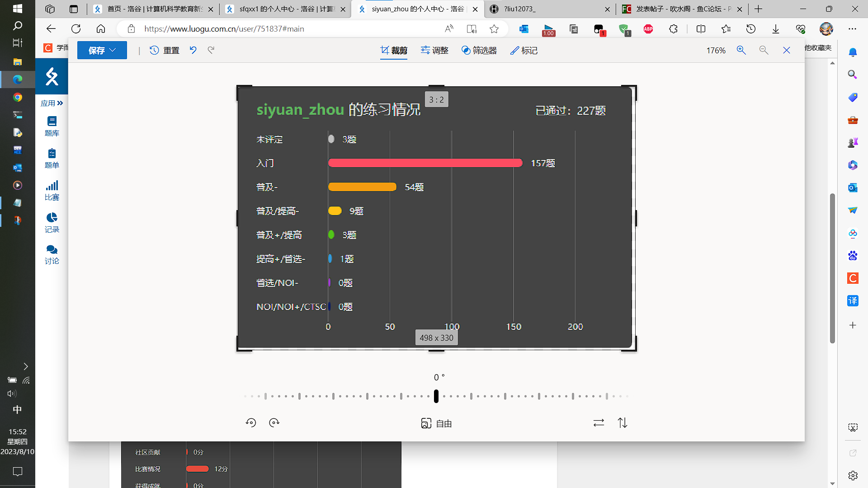Open the 比赛 contests page
This screenshot has height=488, width=868.
(52, 191)
